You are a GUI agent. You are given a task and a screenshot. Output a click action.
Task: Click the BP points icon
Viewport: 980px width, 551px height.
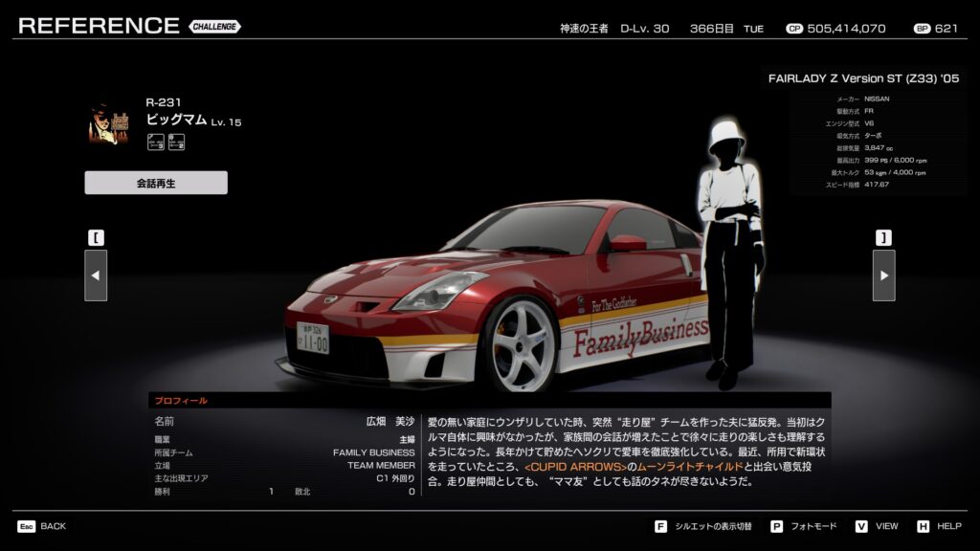[922, 29]
